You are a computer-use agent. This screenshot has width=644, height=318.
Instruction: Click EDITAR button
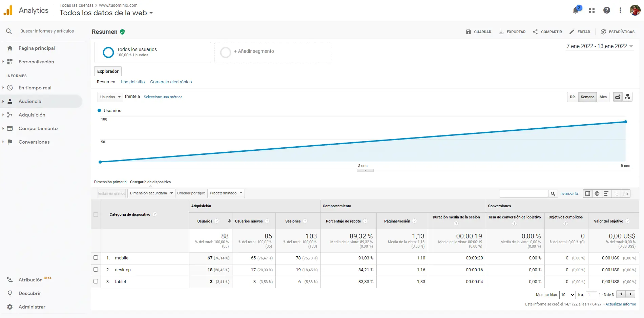(x=580, y=32)
